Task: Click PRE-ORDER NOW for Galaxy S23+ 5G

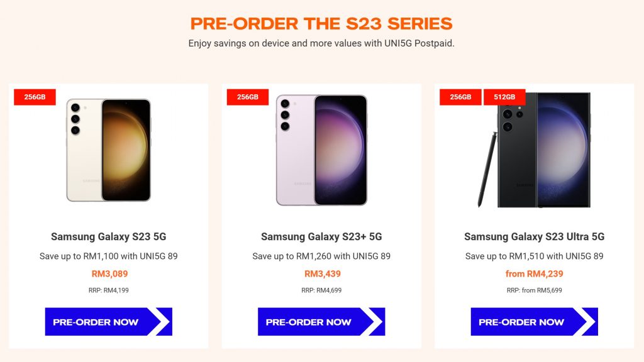Action: (321, 322)
